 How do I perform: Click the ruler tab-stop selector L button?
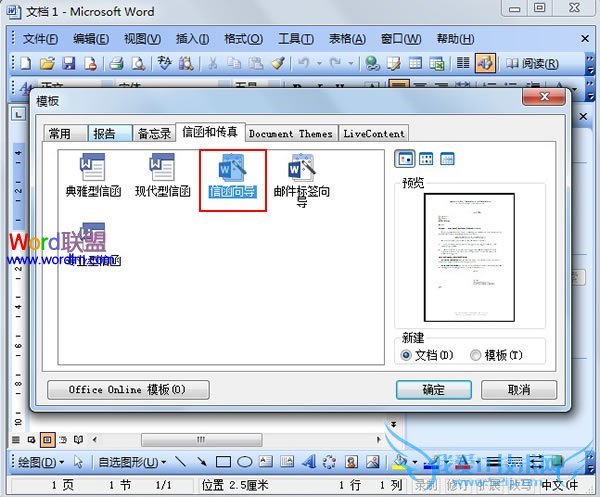click(18, 114)
